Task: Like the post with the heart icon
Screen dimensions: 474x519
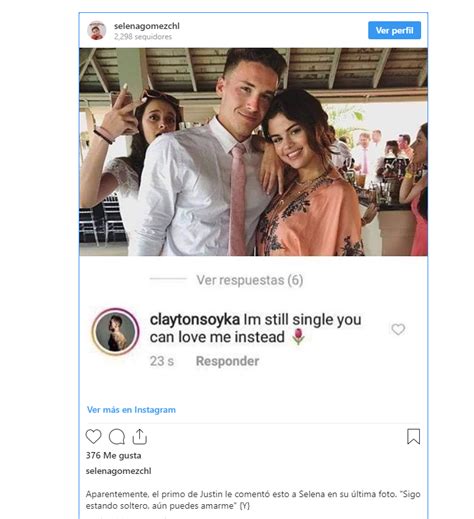Action: tap(93, 437)
